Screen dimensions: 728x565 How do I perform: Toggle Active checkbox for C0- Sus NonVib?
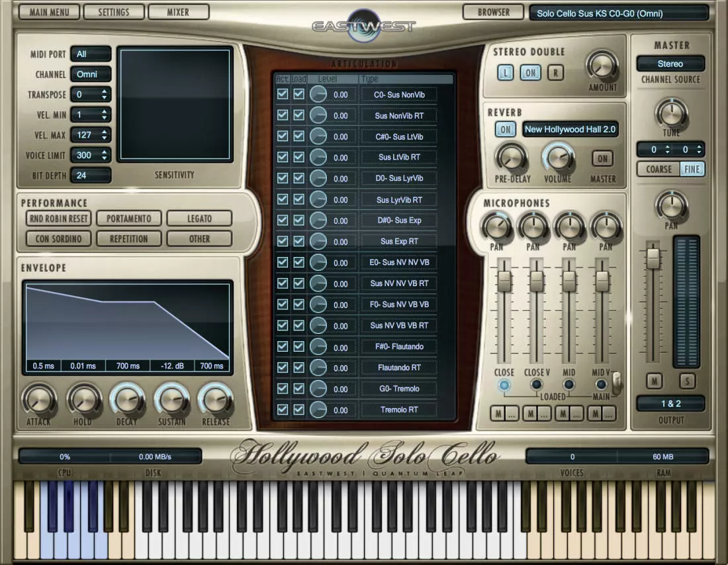283,94
